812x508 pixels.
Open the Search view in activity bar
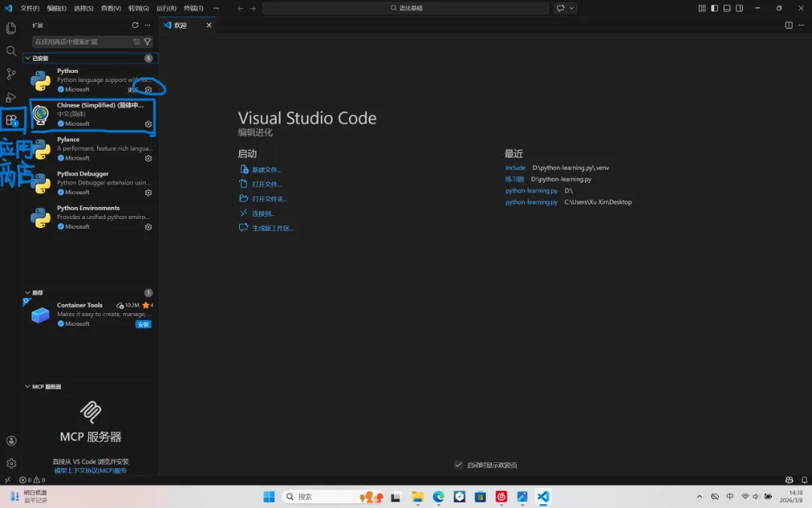point(11,51)
